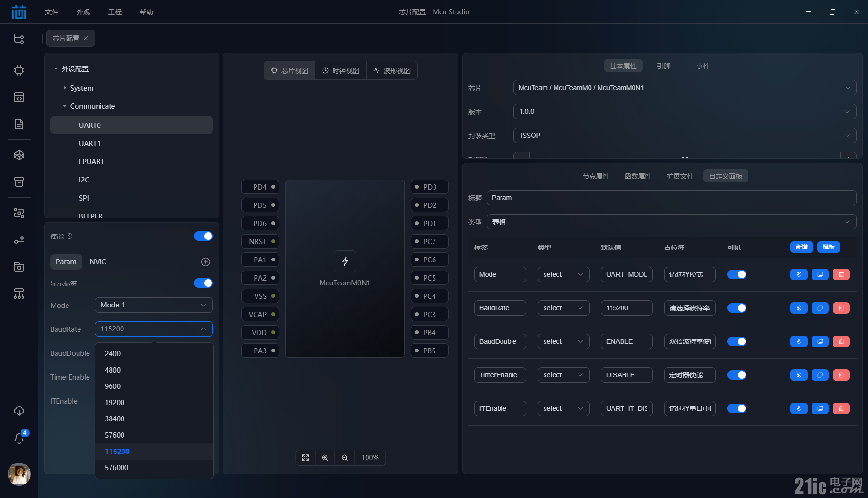Add a new tab with the plus icon

coord(206,262)
